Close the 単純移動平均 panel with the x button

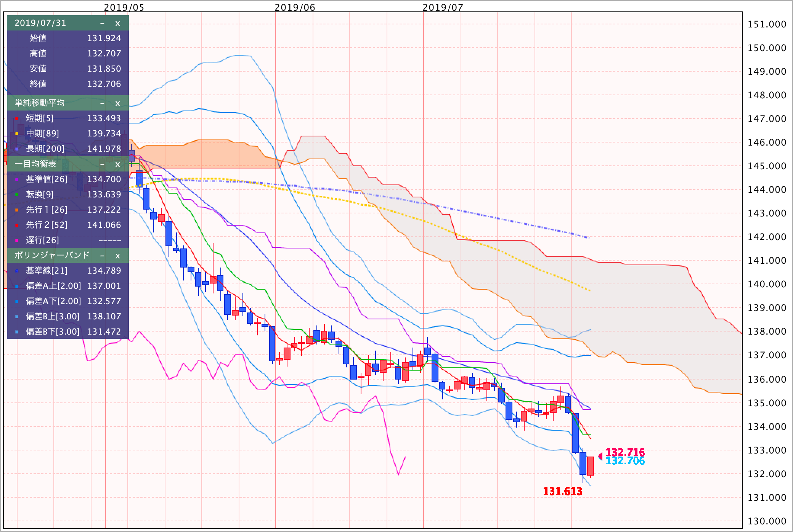click(117, 103)
